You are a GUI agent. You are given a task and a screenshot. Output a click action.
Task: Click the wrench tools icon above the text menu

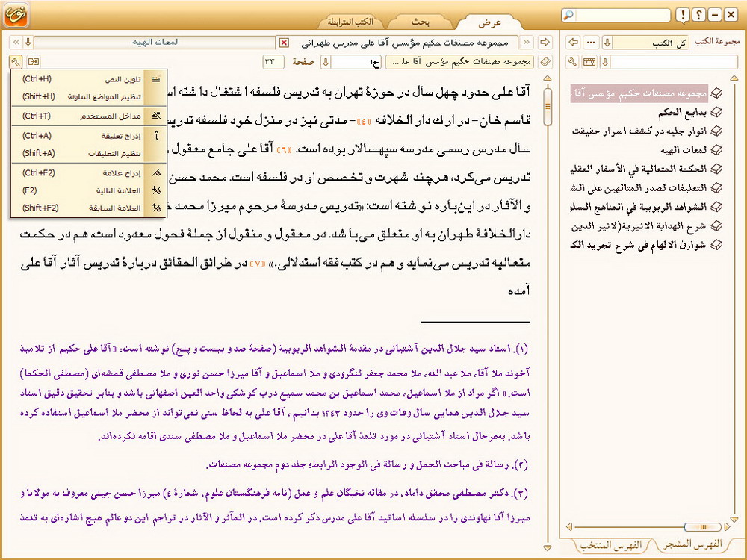click(x=16, y=61)
